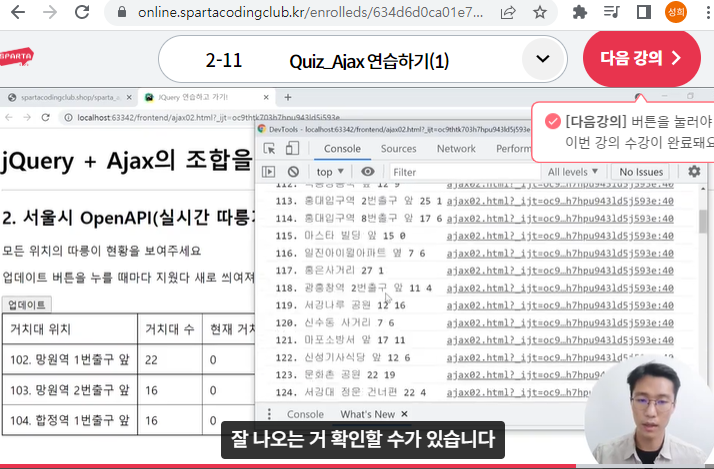Open the All levels log dropdown
This screenshot has height=469, width=714.
click(x=572, y=172)
